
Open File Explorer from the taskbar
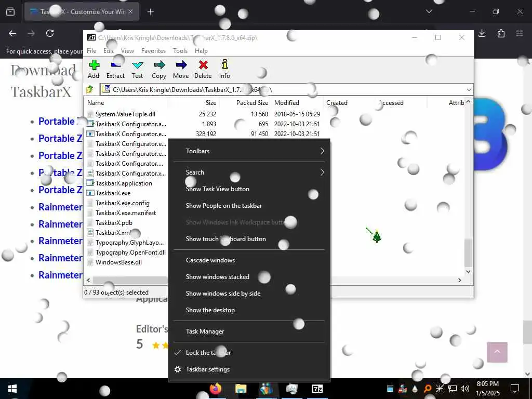(241, 389)
